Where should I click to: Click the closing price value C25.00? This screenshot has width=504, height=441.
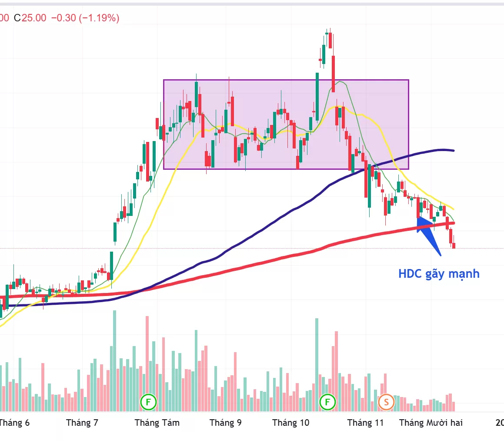30,18
